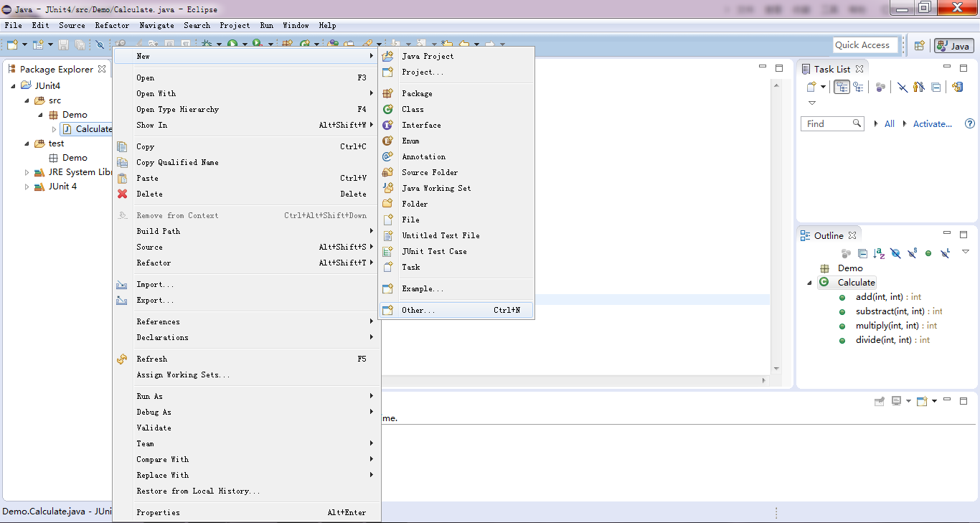
Task: Click the red Delete icon in context menu
Action: click(122, 194)
